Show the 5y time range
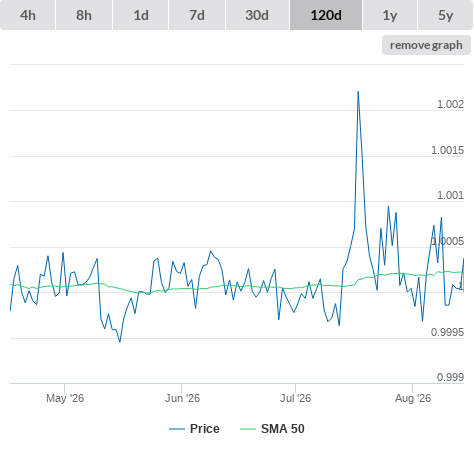 tap(445, 15)
